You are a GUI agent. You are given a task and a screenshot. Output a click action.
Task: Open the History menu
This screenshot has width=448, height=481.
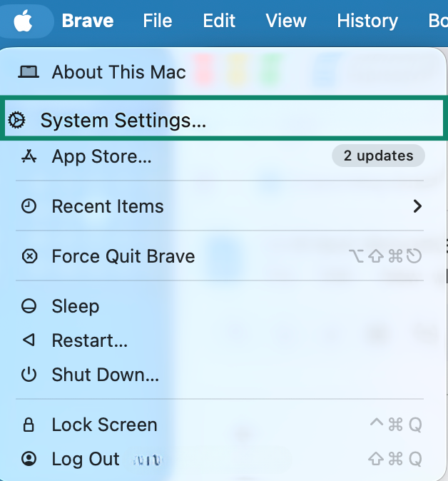(367, 20)
